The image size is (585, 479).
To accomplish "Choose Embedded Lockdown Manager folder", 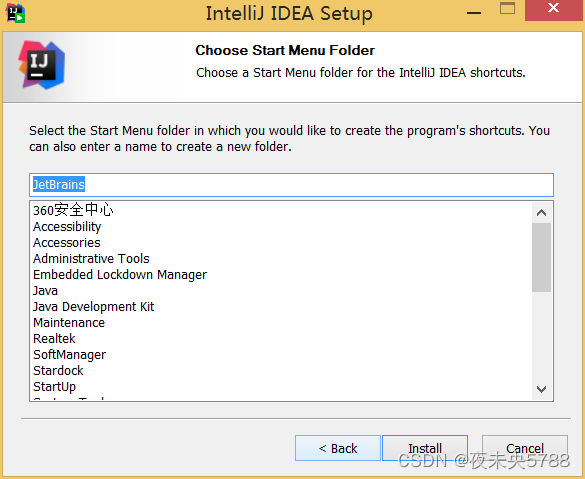I will [120, 275].
